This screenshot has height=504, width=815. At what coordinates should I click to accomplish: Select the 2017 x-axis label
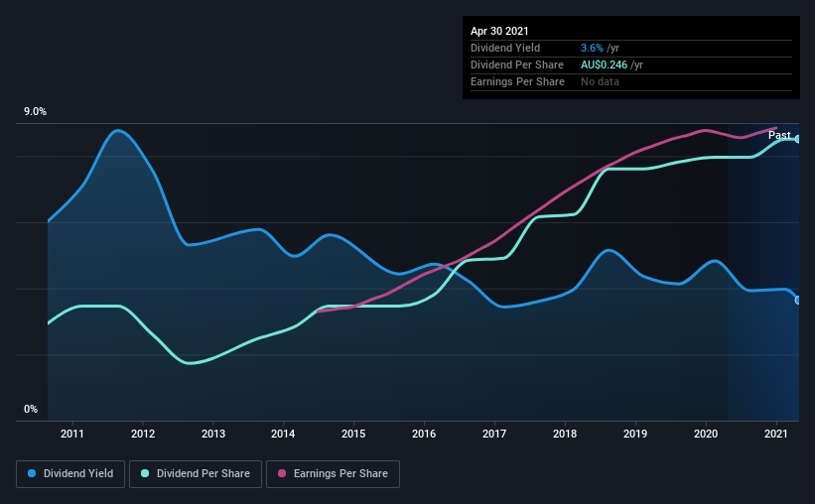pos(494,434)
